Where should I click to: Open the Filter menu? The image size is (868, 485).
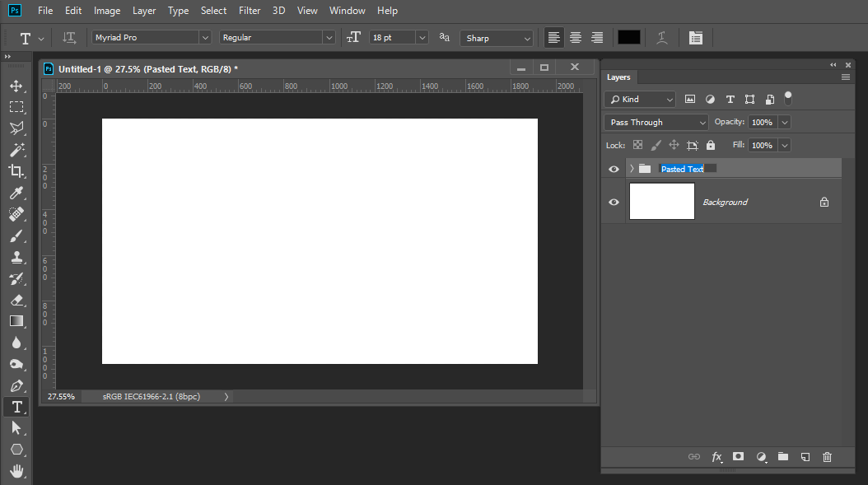(249, 11)
